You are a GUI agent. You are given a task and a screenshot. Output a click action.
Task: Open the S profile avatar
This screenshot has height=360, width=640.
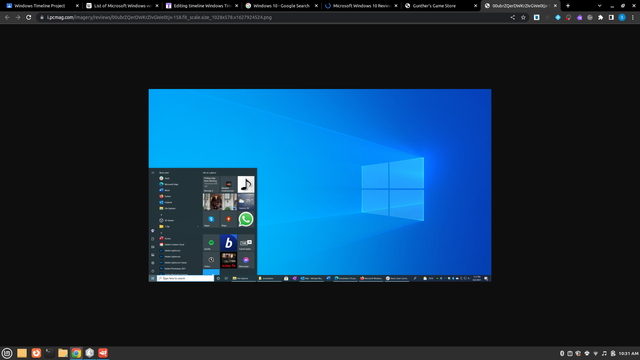622,18
